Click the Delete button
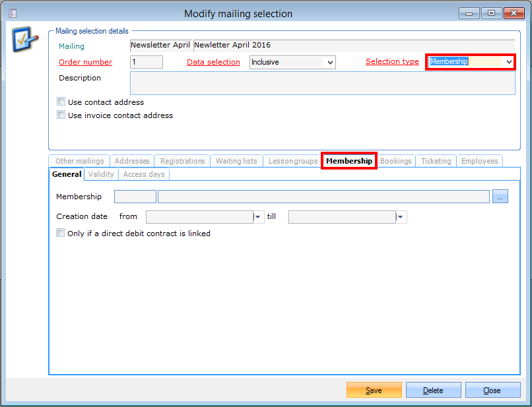The height and width of the screenshot is (407, 532). point(433,391)
